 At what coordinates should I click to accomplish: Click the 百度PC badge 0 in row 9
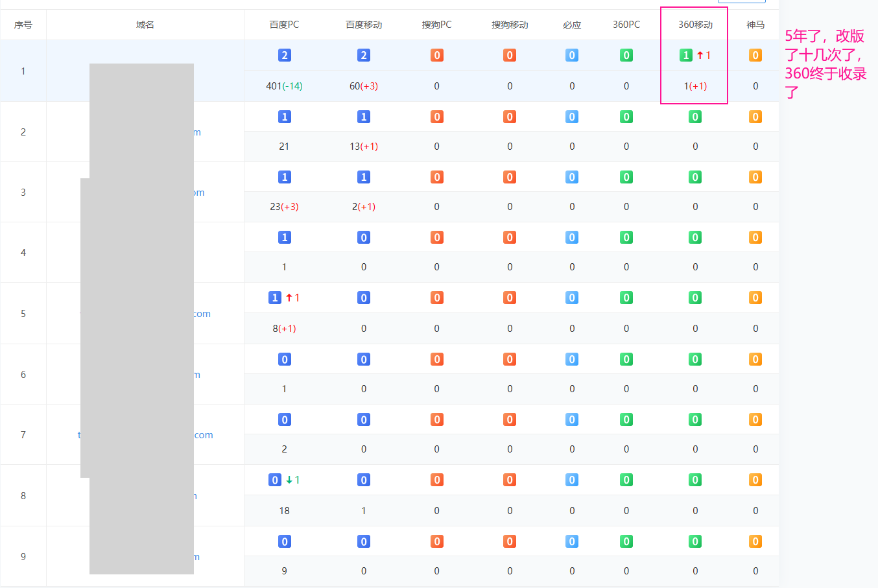284,541
